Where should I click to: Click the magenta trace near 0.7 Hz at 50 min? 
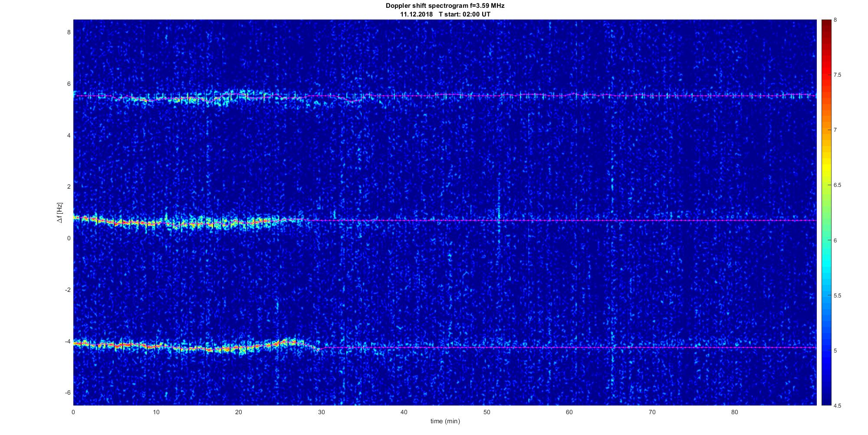click(x=487, y=220)
